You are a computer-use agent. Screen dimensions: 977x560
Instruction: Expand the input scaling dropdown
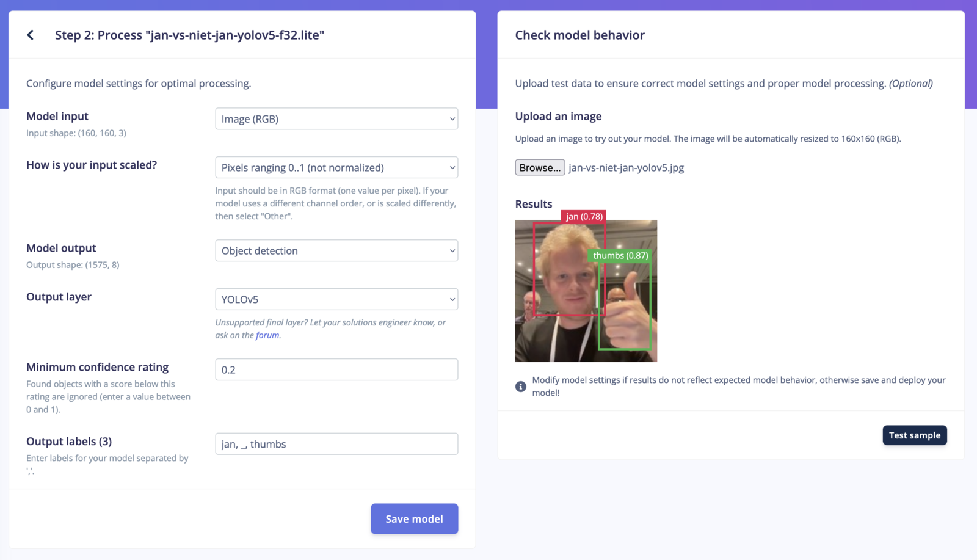[336, 167]
